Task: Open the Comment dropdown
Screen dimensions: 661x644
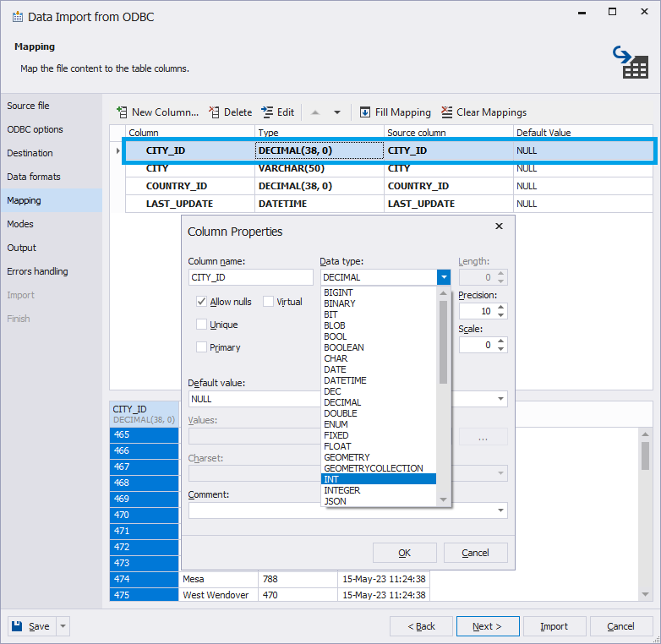Action: click(500, 510)
